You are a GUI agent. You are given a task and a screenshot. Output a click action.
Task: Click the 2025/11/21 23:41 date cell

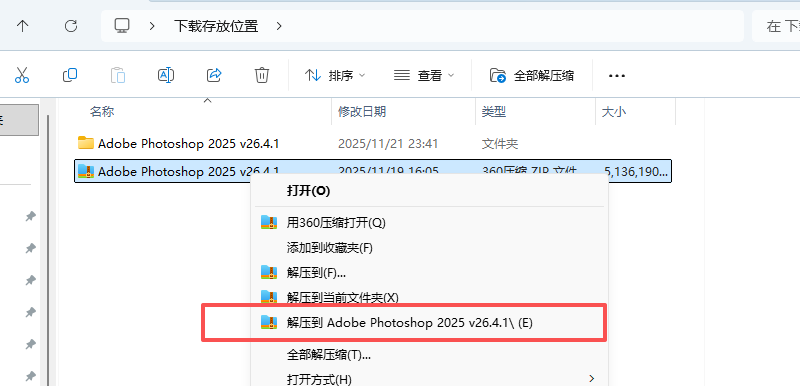pyautogui.click(x=388, y=144)
